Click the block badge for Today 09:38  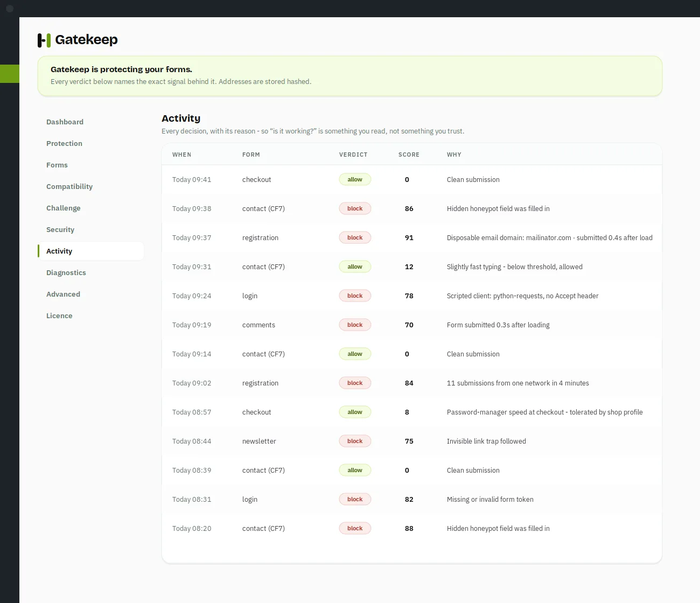pyautogui.click(x=355, y=209)
